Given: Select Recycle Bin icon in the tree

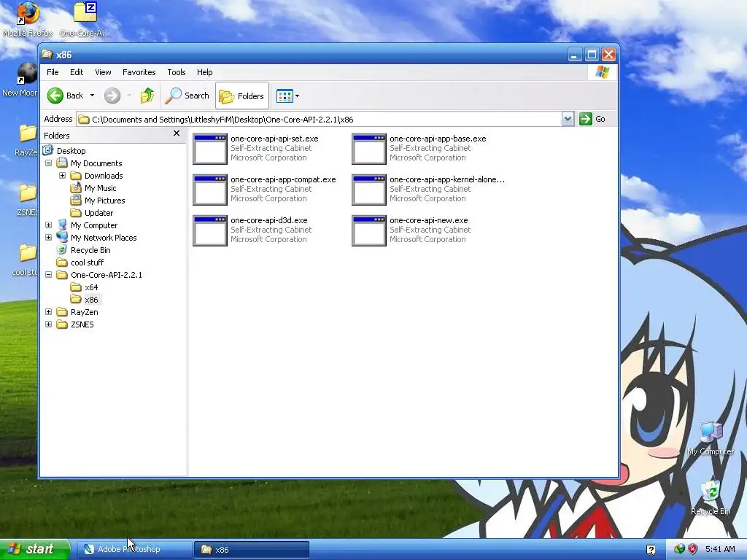Looking at the screenshot, I should [62, 249].
